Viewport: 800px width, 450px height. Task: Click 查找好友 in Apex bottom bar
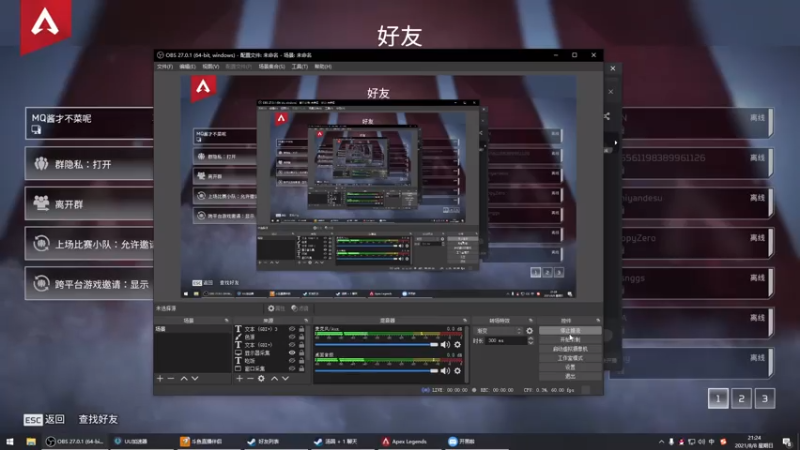98,419
